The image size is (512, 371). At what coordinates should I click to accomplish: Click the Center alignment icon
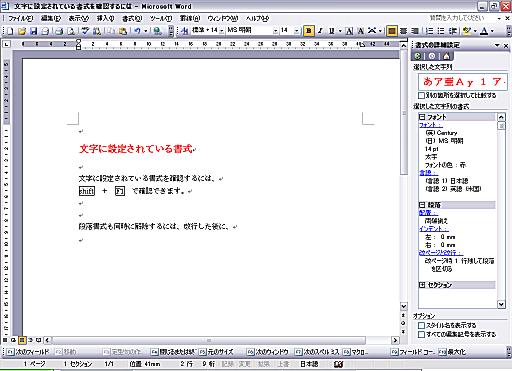403,31
